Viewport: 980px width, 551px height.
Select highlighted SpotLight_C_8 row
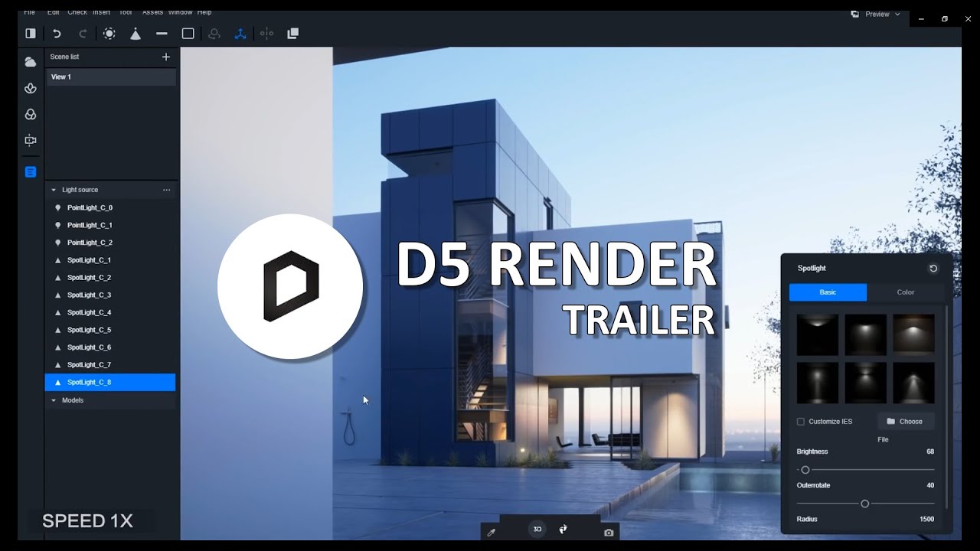(x=110, y=383)
